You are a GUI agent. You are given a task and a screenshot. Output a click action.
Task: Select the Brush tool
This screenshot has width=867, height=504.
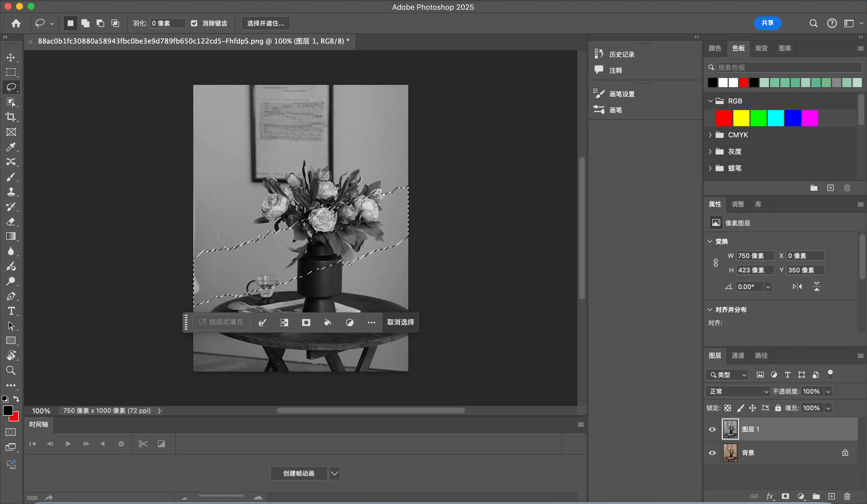click(x=11, y=177)
